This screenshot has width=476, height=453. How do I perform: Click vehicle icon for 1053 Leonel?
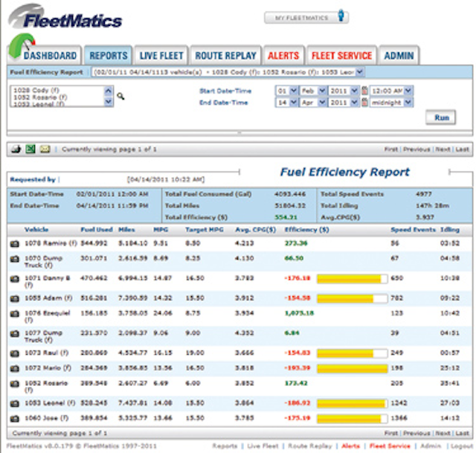[15, 403]
